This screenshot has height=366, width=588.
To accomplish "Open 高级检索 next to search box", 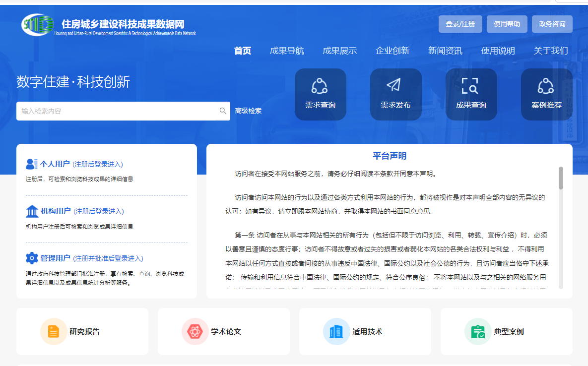I will (x=248, y=110).
